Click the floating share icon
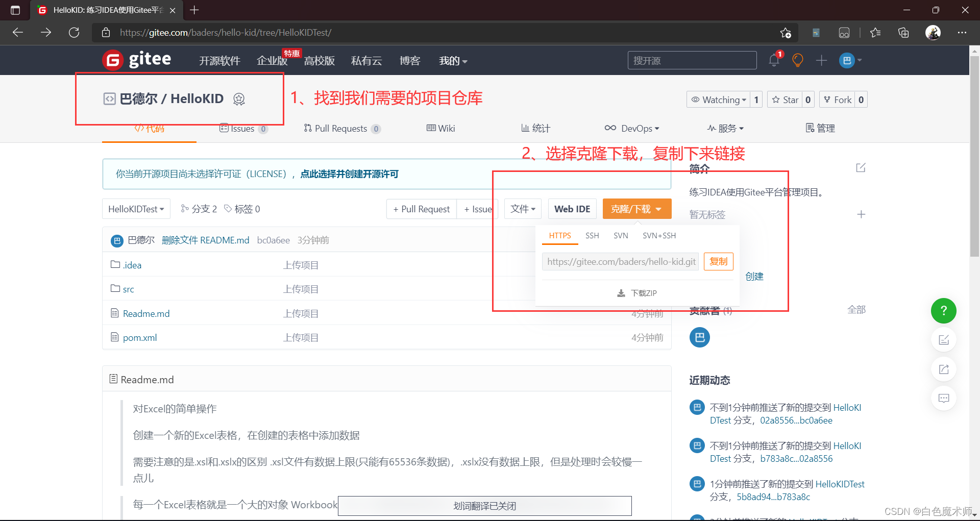The image size is (980, 521). point(943,369)
